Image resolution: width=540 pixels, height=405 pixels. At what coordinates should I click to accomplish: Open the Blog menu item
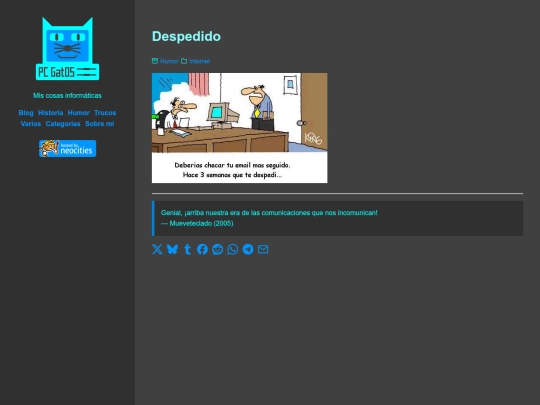pyautogui.click(x=26, y=113)
